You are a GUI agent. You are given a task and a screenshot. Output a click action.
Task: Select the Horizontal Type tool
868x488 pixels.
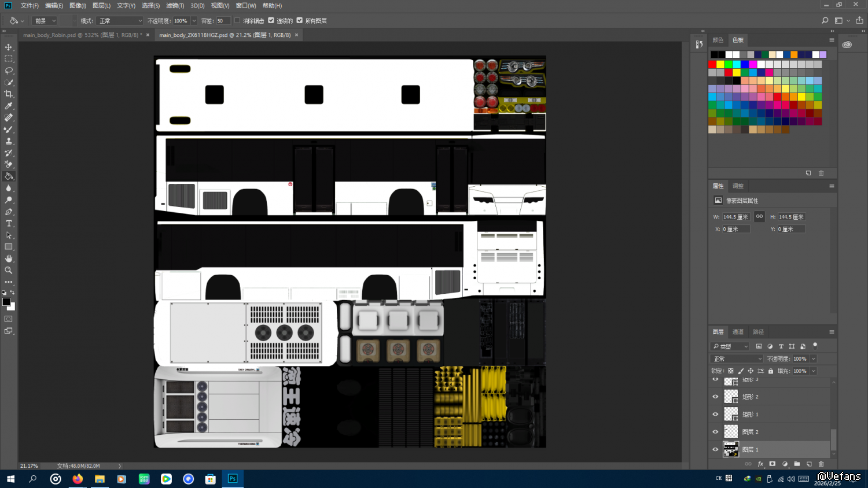click(9, 223)
